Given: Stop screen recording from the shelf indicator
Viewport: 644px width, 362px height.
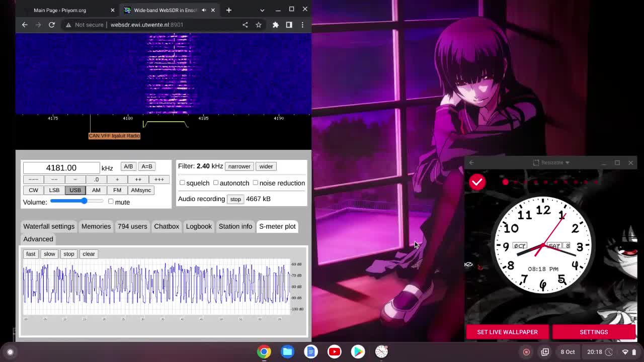Looking at the screenshot, I should (x=526, y=352).
